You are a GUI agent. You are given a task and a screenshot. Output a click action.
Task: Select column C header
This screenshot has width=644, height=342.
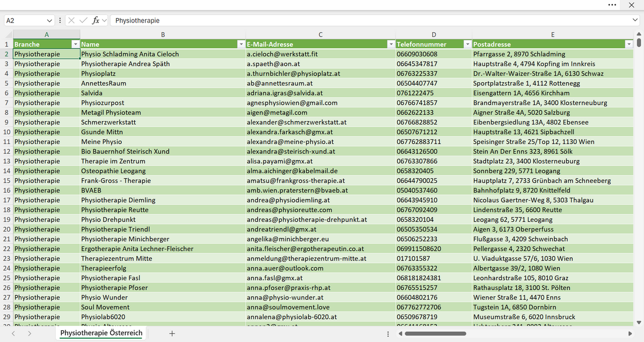pos(320,34)
